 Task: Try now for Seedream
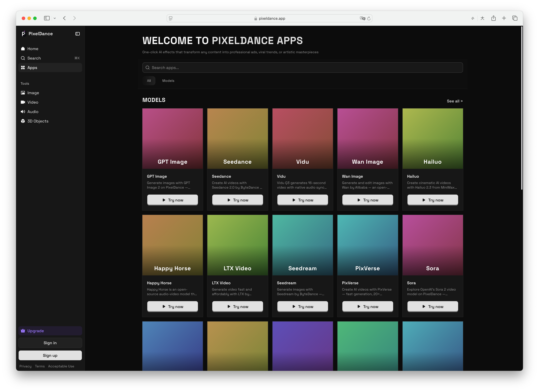(x=303, y=306)
